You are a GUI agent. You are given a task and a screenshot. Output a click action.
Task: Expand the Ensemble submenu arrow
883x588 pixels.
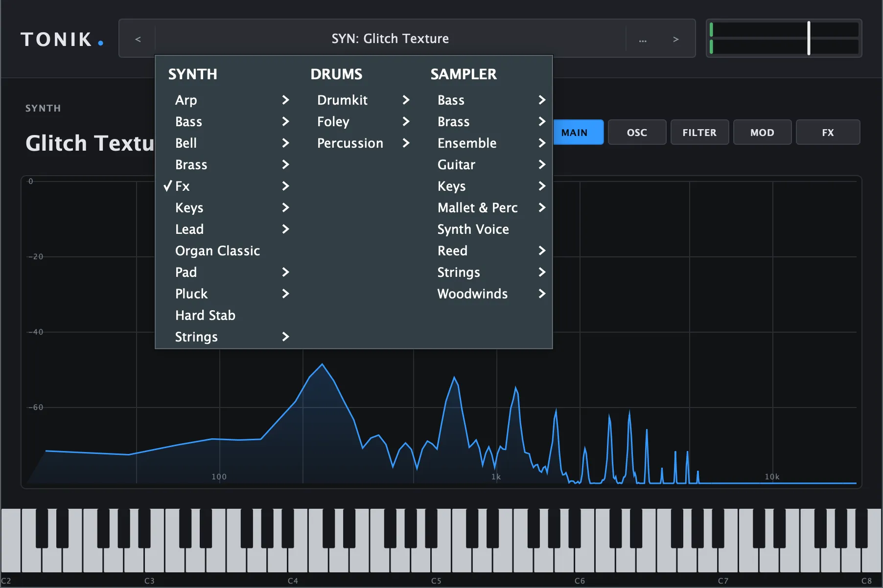click(x=542, y=143)
